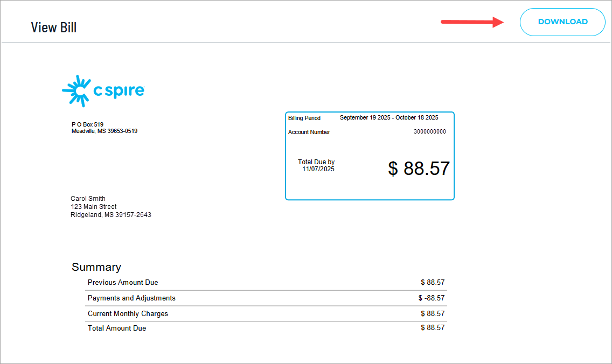Click the Meadville, MS 39653-0519 line

(105, 131)
